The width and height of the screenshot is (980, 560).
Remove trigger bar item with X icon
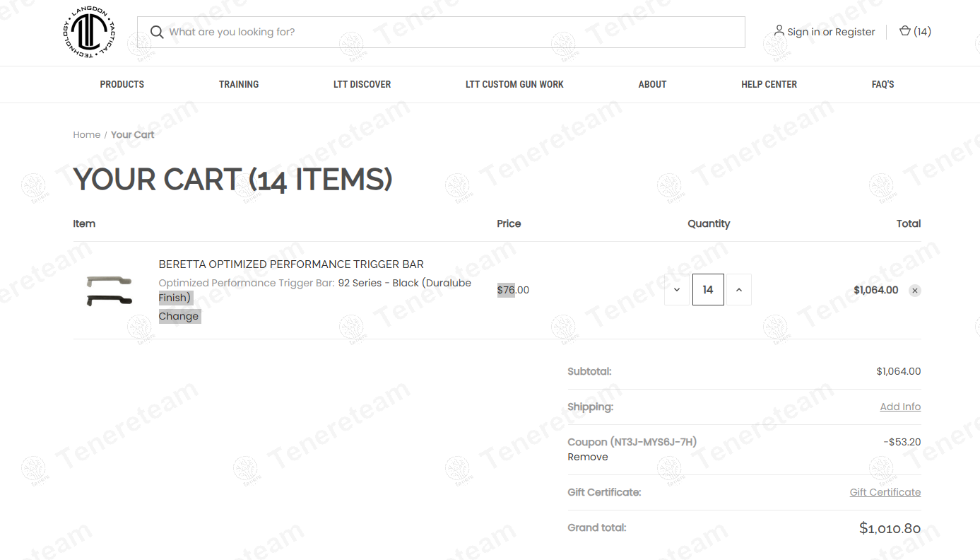click(x=914, y=291)
